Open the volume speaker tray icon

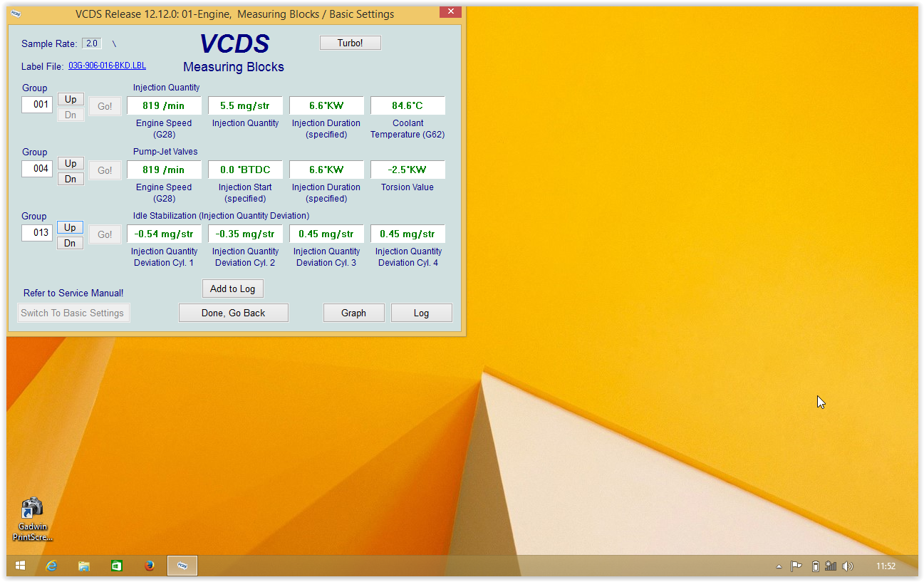(x=847, y=566)
